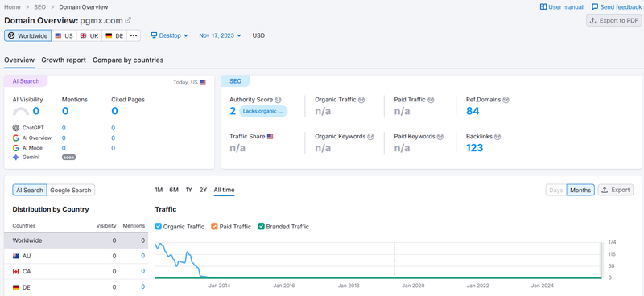Select the 6M time range
Viewport: 644px width, 296px height.
tap(174, 190)
